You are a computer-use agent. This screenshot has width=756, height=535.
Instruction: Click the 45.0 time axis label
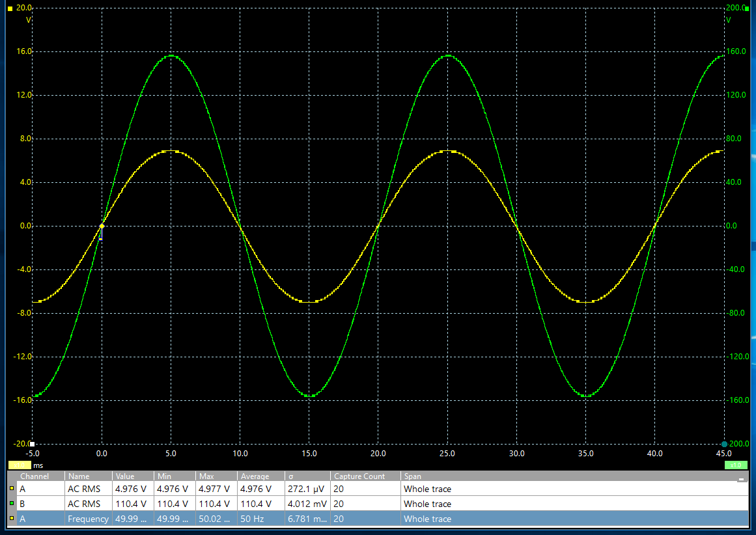723,453
